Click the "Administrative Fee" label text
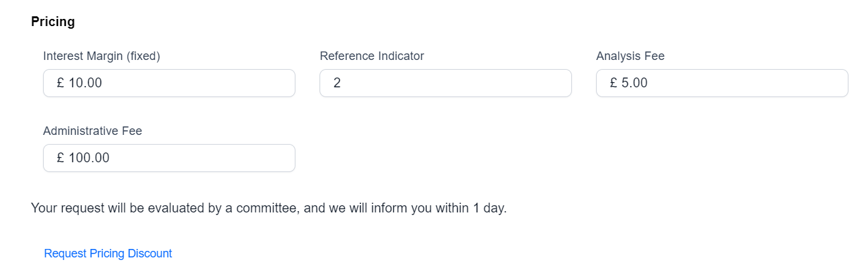 pos(93,131)
